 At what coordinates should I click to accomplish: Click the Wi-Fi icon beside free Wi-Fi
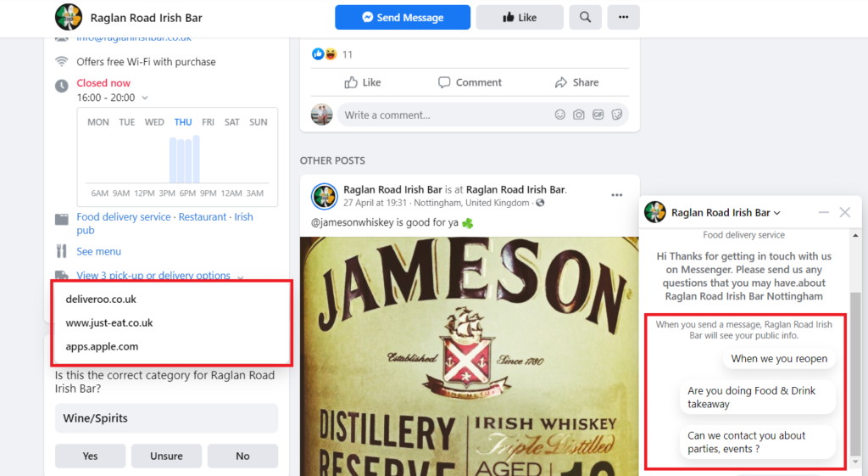(x=61, y=61)
